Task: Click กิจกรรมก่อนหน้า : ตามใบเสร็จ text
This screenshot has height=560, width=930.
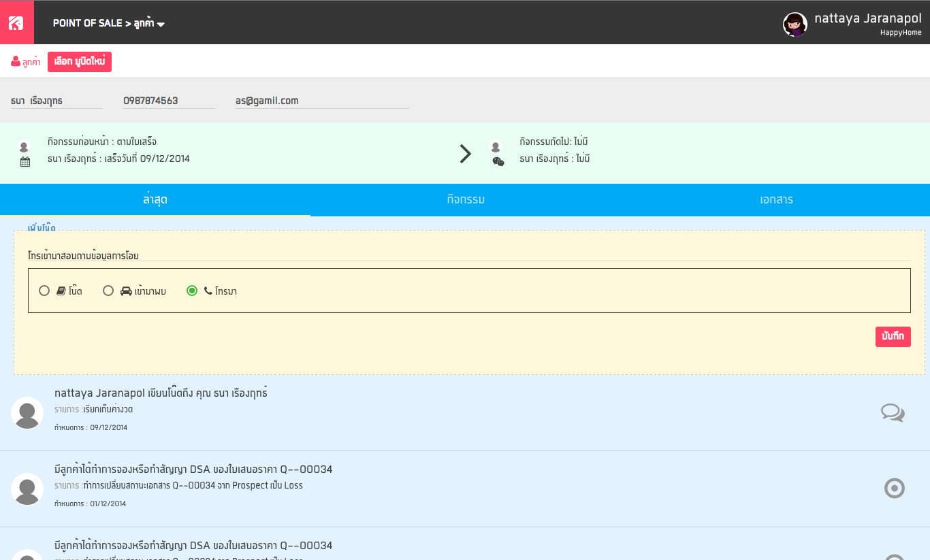Action: point(102,142)
